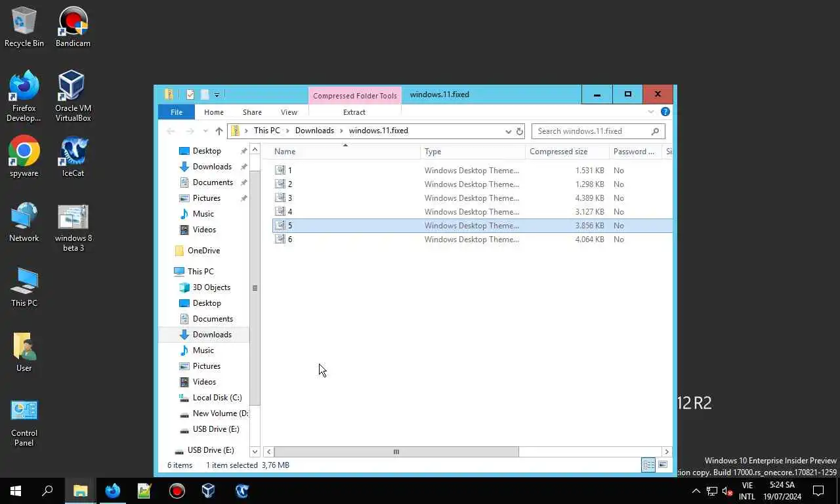The height and width of the screenshot is (504, 840).
Task: Open Local Disk (C:) in navigation pane
Action: pyautogui.click(x=217, y=398)
